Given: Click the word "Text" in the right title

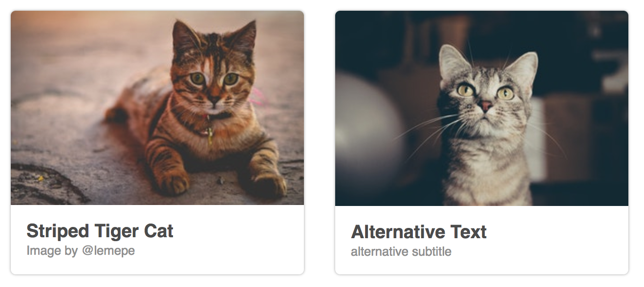Looking at the screenshot, I should (466, 232).
